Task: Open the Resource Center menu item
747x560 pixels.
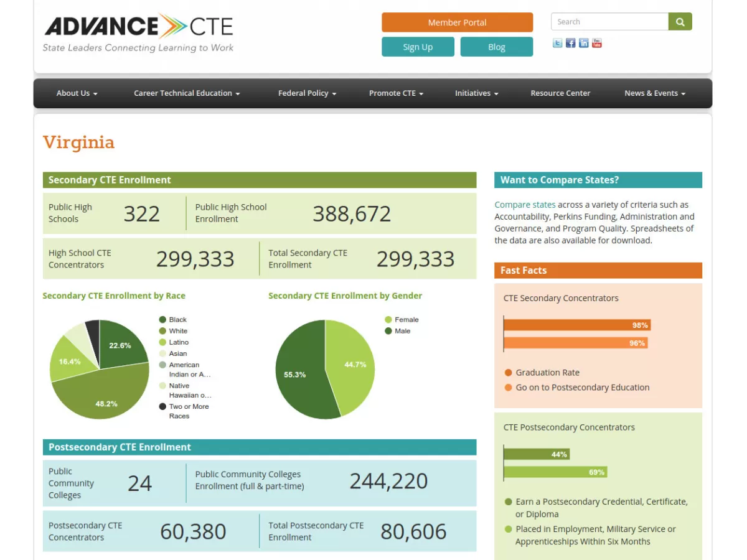Action: (x=560, y=93)
